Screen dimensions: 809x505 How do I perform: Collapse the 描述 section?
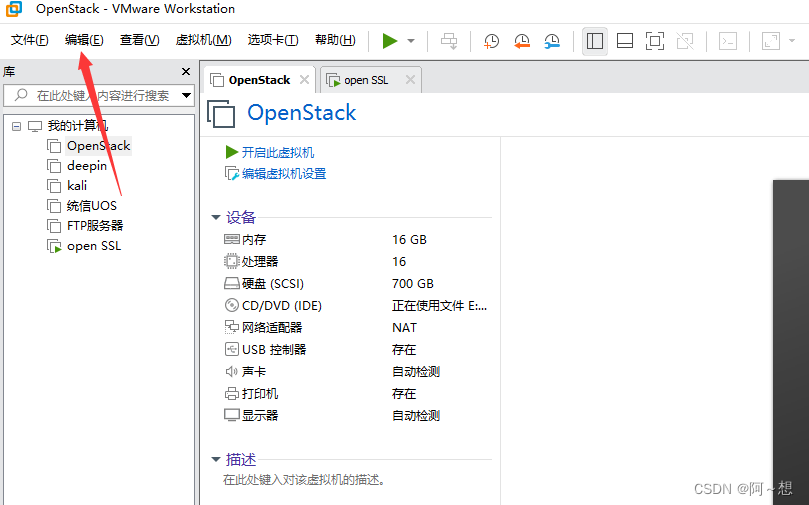[216, 459]
